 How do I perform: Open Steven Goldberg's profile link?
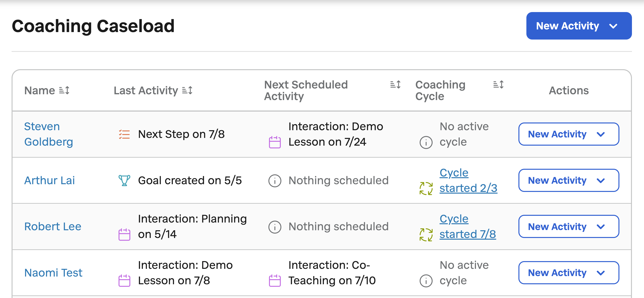[48, 134]
